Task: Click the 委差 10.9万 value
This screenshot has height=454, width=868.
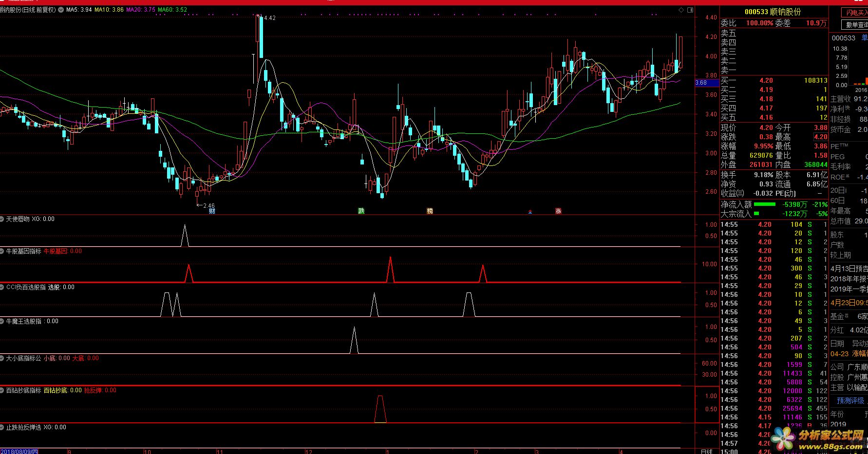Action: pos(816,23)
